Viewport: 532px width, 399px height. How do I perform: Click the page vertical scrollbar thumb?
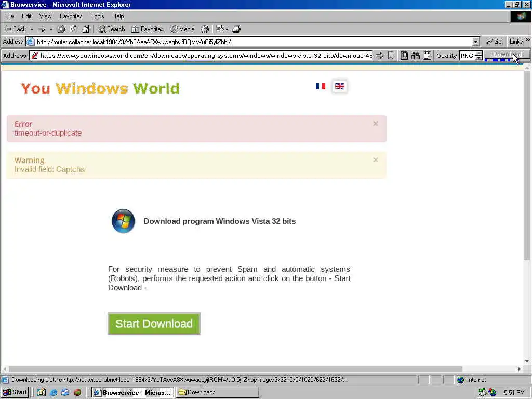pos(527,166)
